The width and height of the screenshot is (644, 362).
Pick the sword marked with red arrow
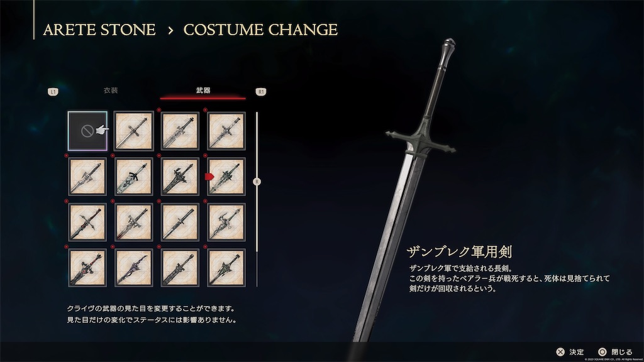pos(226,177)
